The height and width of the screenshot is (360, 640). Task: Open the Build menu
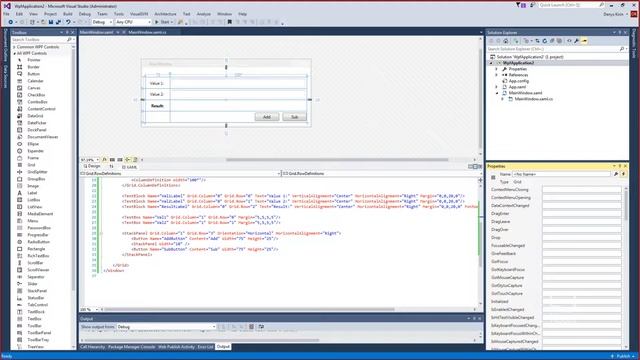pyautogui.click(x=67, y=14)
